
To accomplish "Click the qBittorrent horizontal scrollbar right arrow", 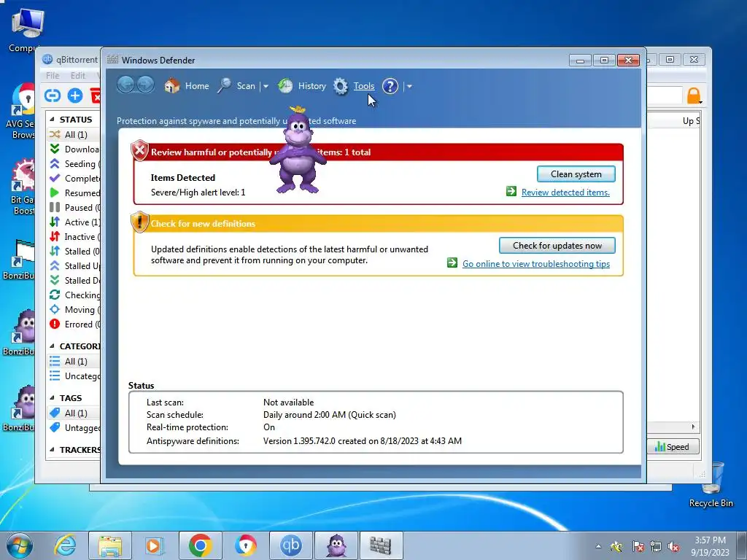I will (693, 427).
